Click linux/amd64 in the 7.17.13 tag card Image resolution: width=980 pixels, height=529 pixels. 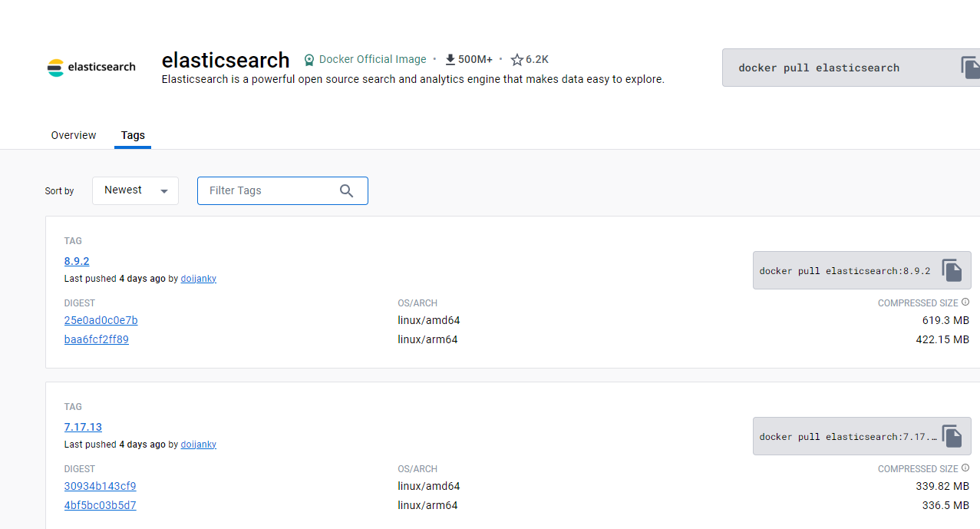point(429,486)
